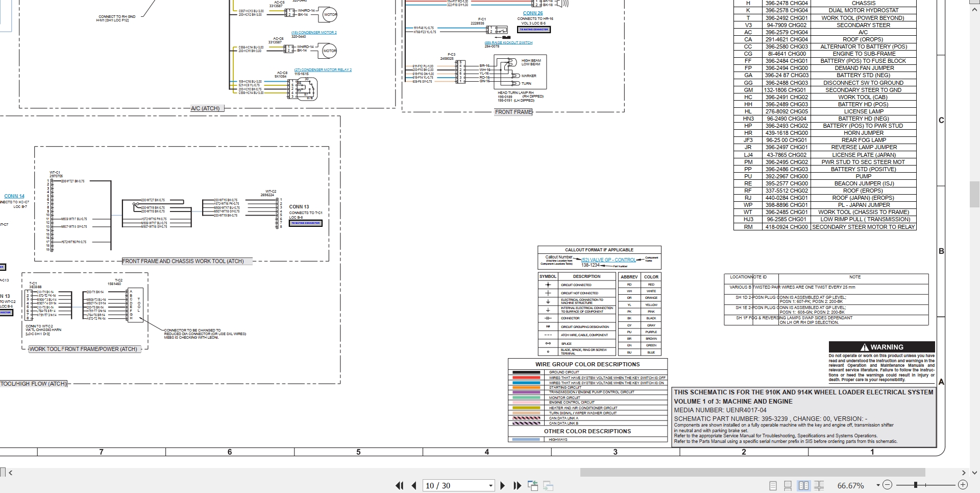
Task: Follow the CONN 14 link
Action: point(14,196)
